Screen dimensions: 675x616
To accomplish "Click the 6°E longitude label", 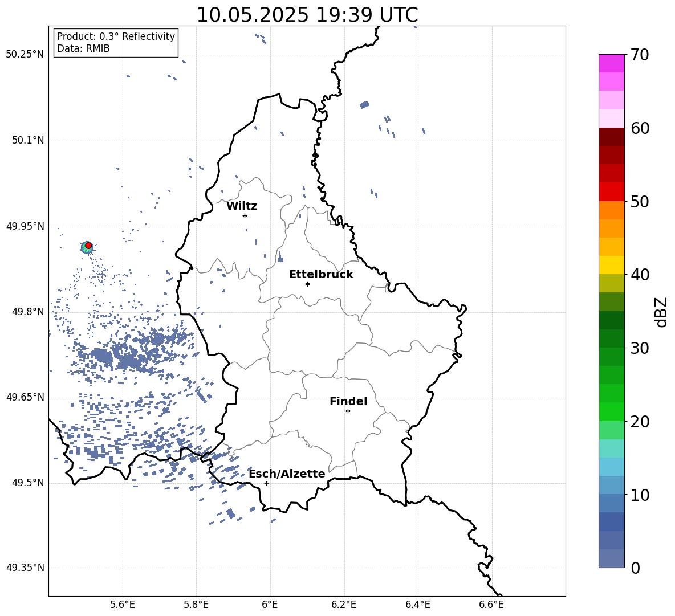I will (x=270, y=605).
